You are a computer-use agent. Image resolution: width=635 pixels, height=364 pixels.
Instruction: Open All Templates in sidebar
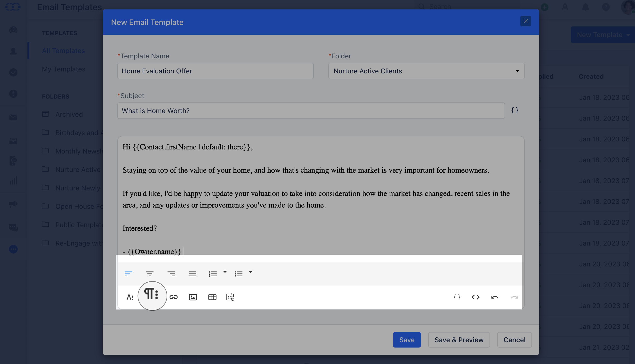63,51
